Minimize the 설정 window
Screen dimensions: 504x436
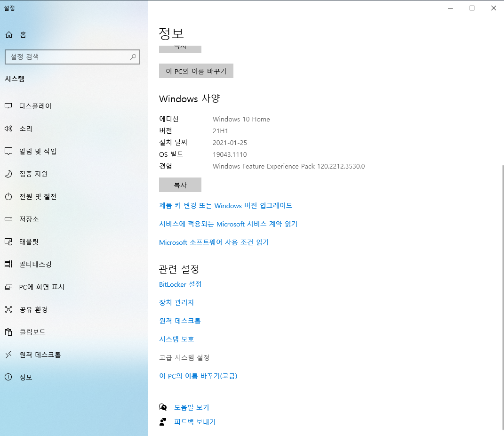coord(450,8)
